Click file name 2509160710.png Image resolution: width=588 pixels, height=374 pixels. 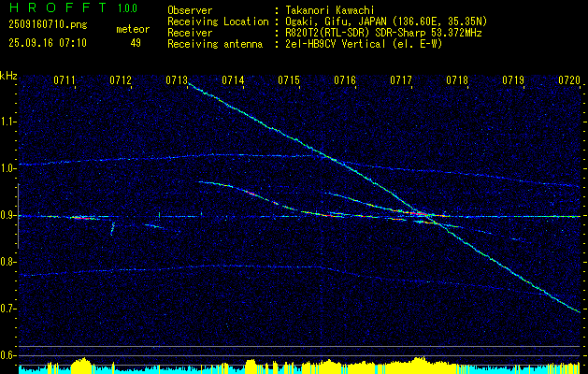pyautogui.click(x=48, y=25)
